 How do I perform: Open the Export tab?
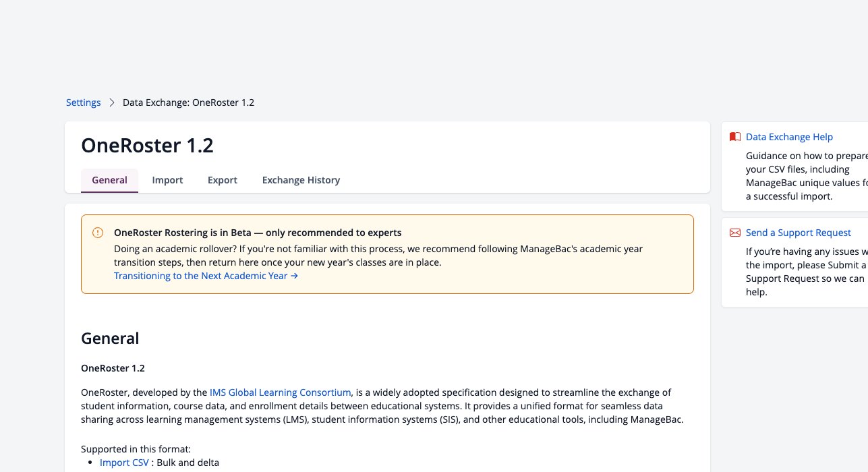pos(223,180)
